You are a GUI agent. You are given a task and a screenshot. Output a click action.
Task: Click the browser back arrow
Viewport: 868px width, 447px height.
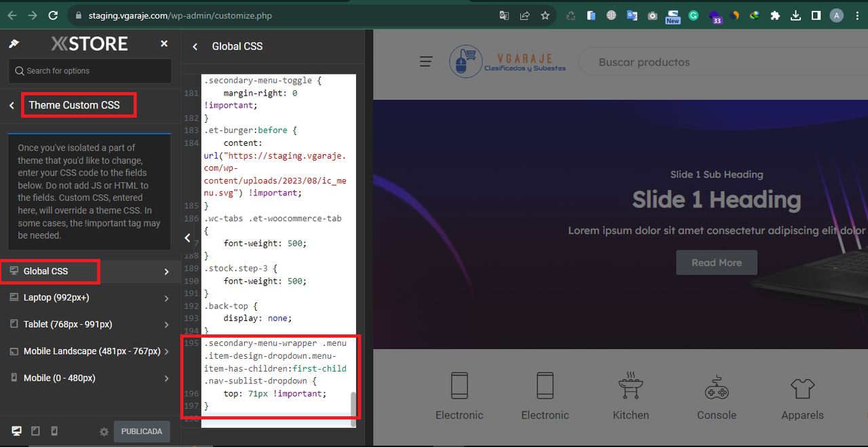[13, 15]
